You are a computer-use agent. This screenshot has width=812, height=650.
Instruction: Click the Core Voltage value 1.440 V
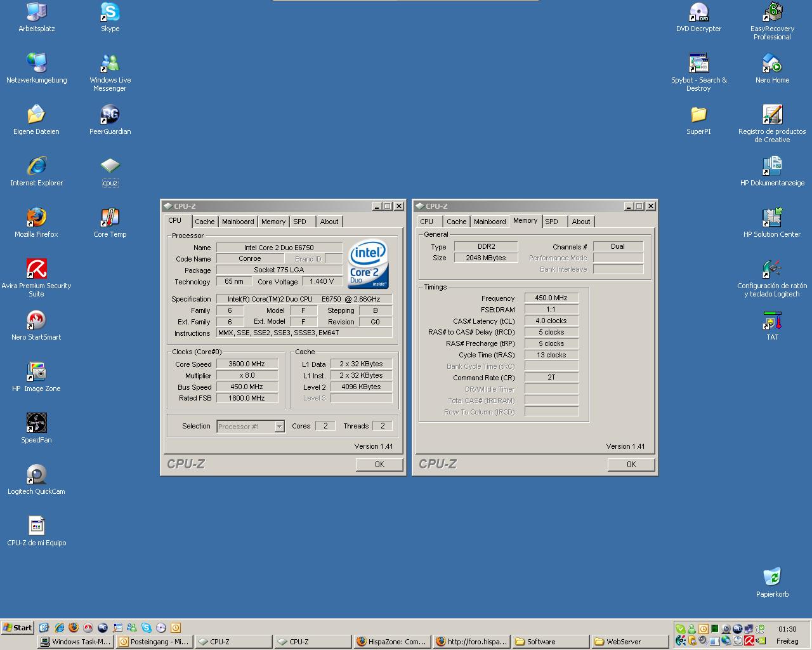point(322,282)
